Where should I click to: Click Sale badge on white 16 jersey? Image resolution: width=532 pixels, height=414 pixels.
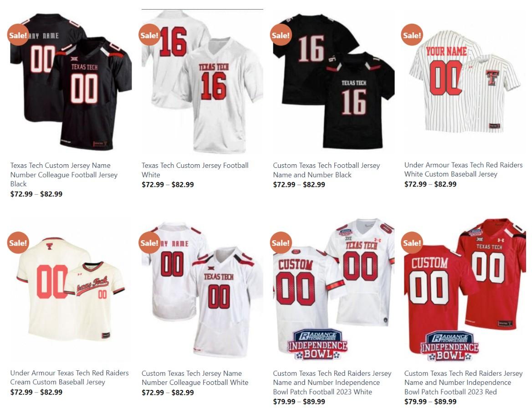point(149,35)
